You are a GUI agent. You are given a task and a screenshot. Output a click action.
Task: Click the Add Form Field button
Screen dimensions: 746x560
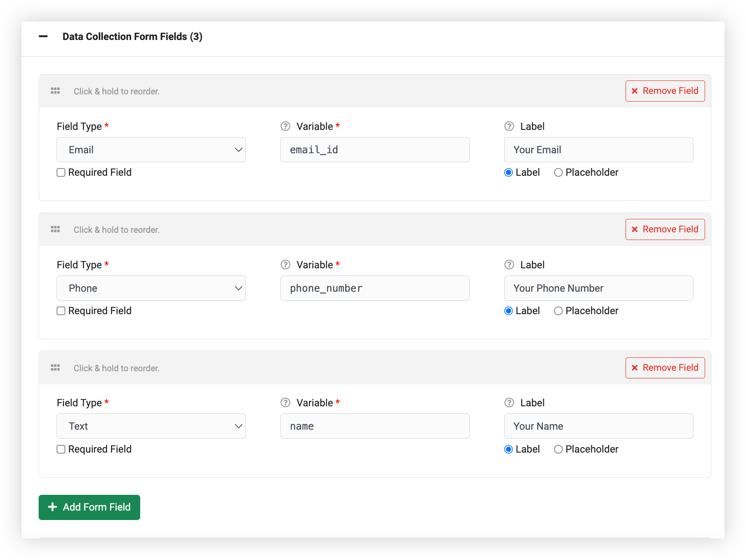[x=89, y=507]
